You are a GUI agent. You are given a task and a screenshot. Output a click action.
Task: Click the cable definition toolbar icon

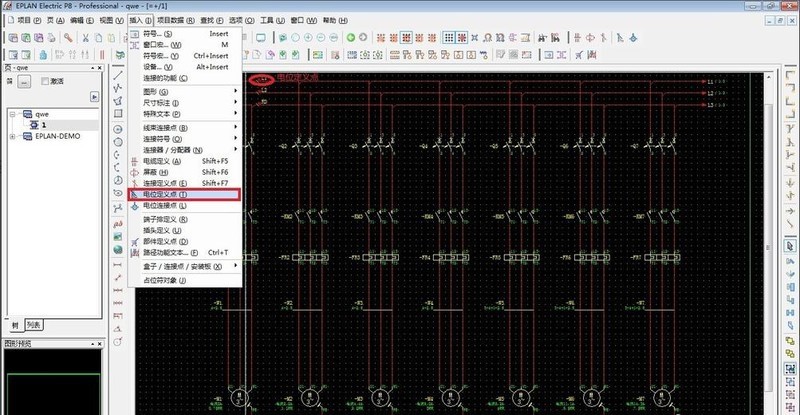tap(578, 37)
